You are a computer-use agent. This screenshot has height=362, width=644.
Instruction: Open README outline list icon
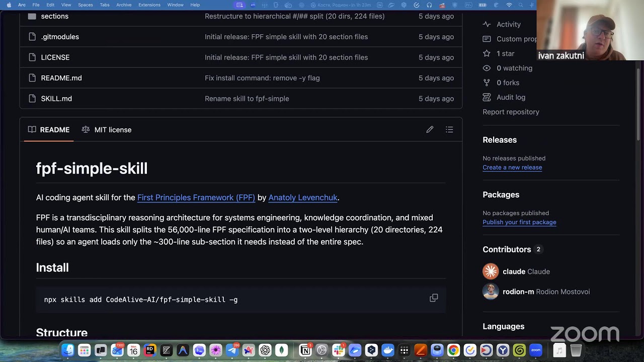click(449, 130)
